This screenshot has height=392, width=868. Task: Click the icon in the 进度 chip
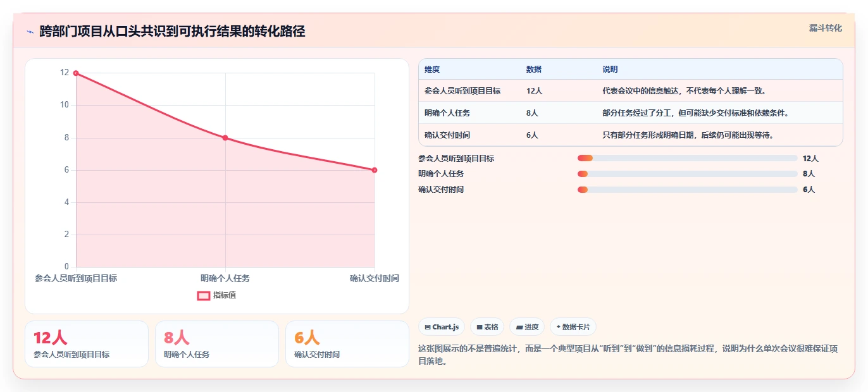(x=519, y=328)
